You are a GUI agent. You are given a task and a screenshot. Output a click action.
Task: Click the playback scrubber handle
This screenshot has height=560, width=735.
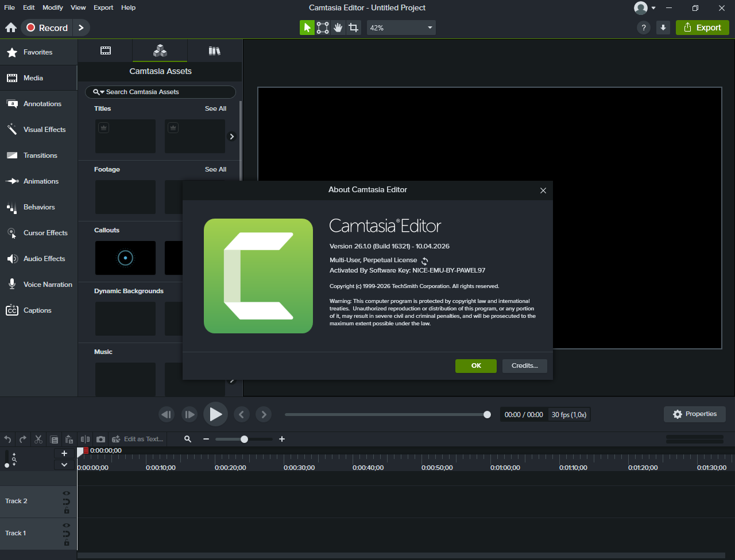click(x=487, y=414)
